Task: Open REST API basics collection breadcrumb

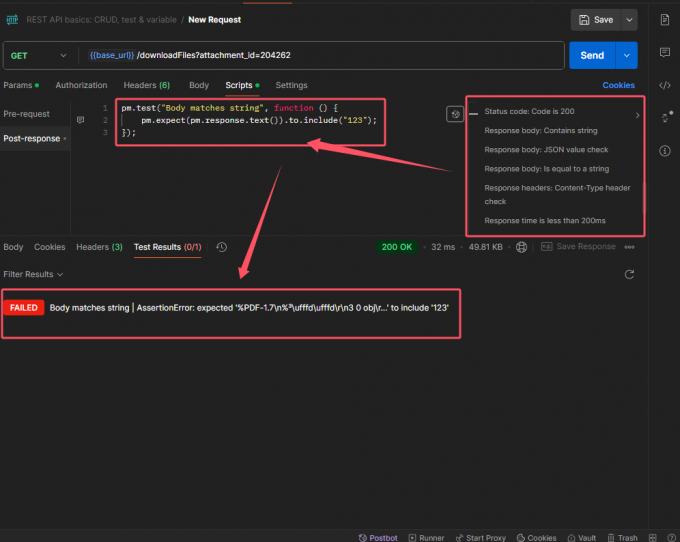Action: (x=101, y=20)
